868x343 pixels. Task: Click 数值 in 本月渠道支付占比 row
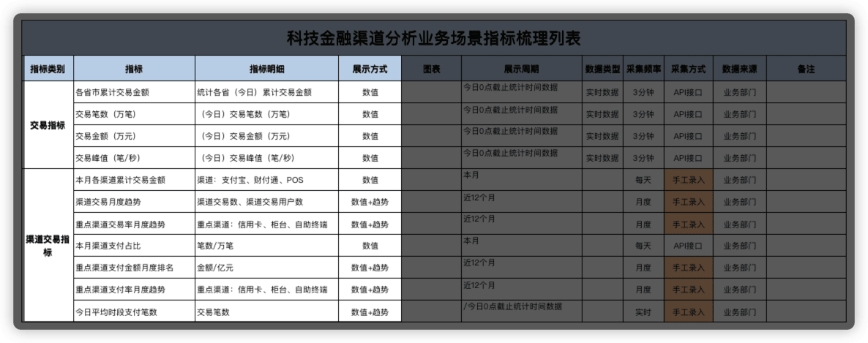point(370,246)
